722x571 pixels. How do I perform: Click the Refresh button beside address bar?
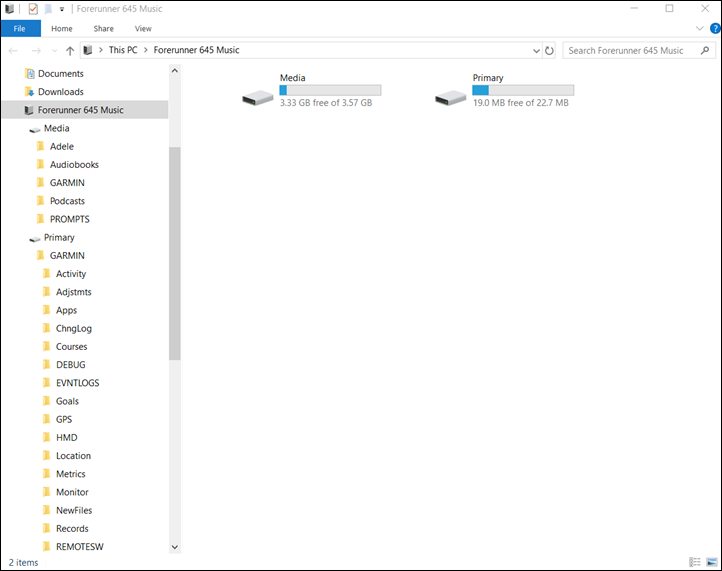click(549, 50)
